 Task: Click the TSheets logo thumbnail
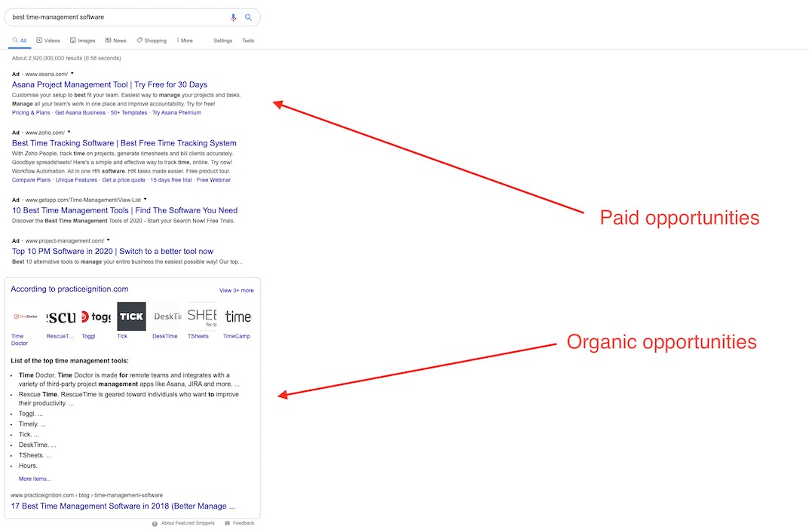click(x=202, y=316)
